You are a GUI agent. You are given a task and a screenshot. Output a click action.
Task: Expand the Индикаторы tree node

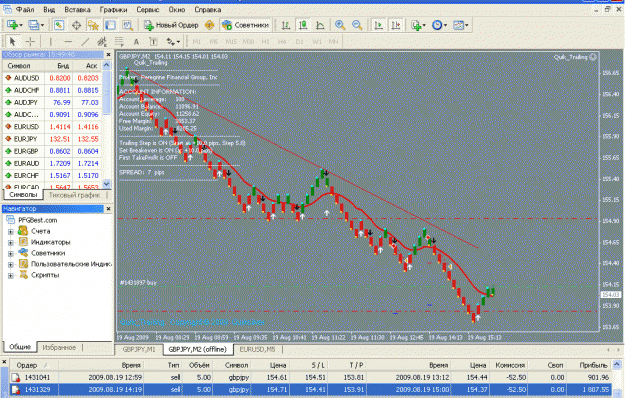11,242
